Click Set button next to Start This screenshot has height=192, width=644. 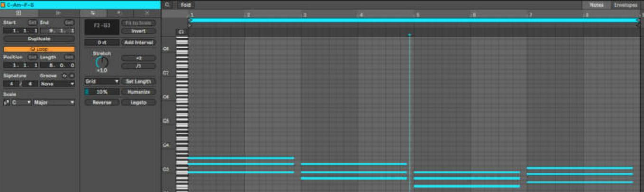click(x=32, y=22)
